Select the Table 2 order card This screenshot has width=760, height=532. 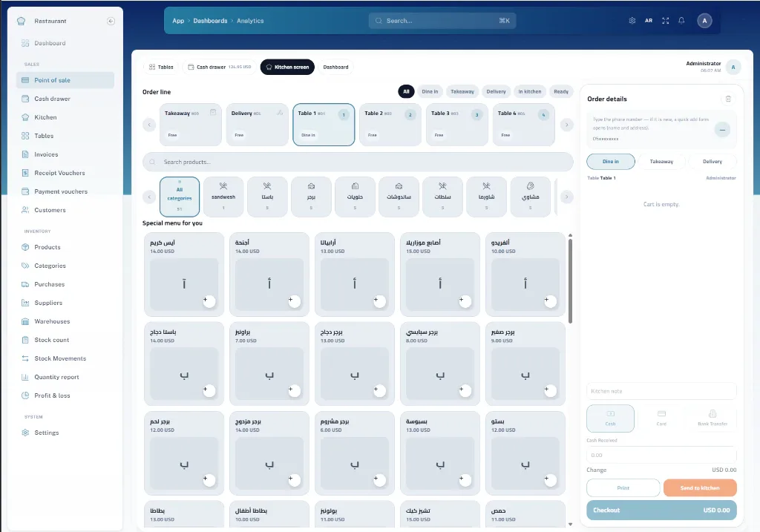click(390, 125)
